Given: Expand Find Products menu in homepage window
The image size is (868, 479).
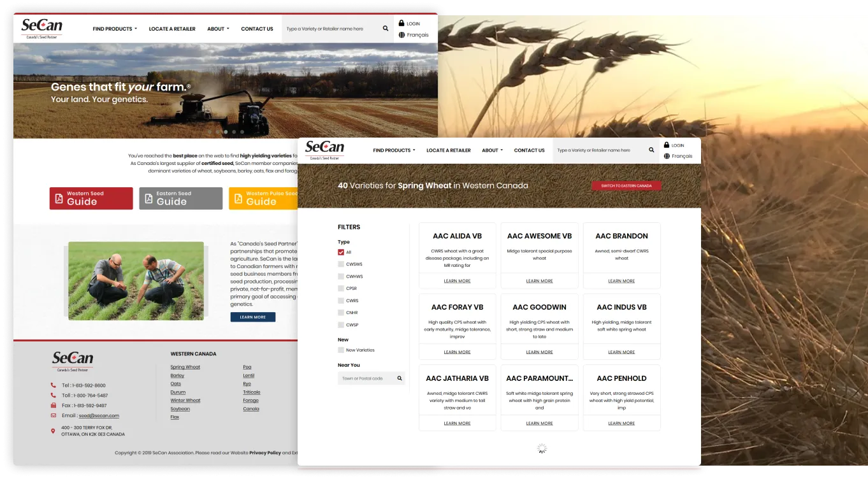Looking at the screenshot, I should (x=115, y=29).
